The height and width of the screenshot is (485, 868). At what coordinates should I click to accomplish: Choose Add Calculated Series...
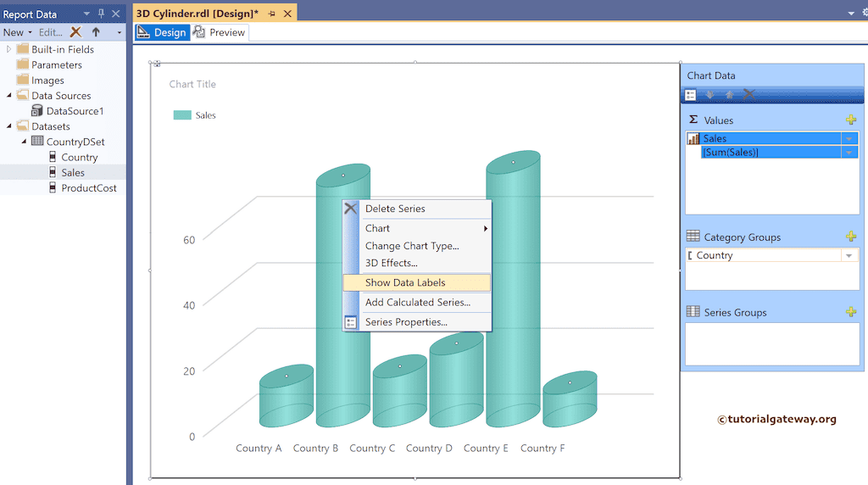coord(417,303)
